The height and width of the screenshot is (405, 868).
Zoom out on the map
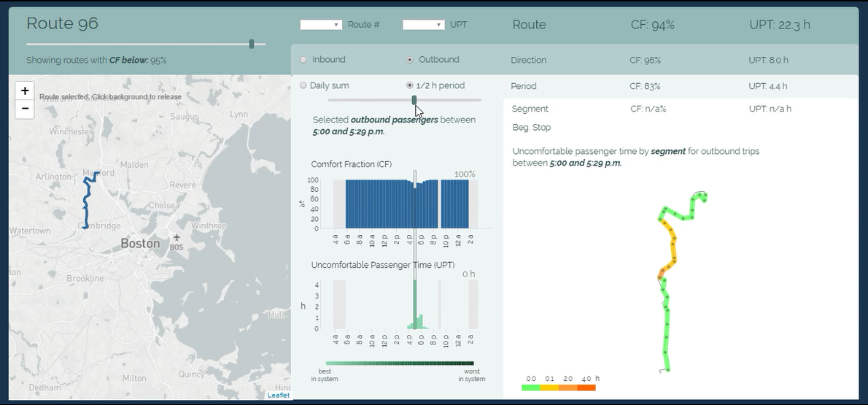click(25, 109)
